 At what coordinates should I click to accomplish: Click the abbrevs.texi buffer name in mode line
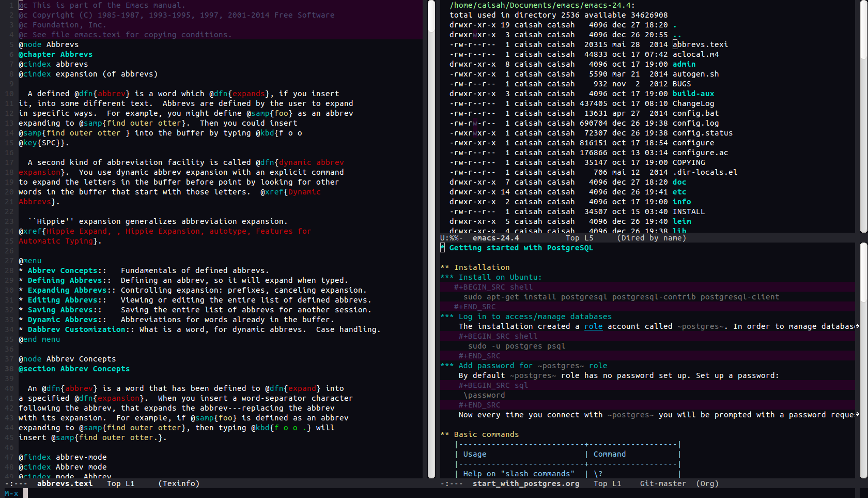tap(65, 484)
